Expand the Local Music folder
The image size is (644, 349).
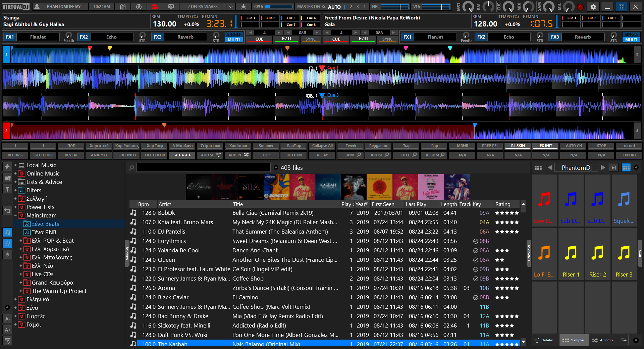coord(15,165)
